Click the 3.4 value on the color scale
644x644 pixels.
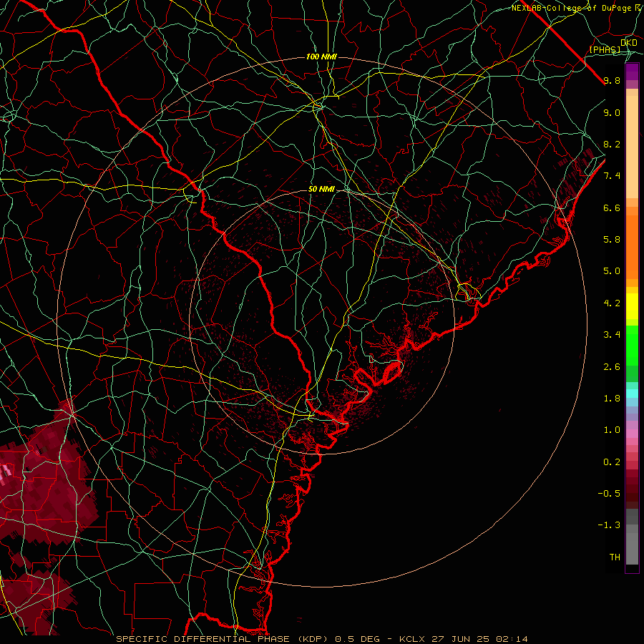[612, 335]
